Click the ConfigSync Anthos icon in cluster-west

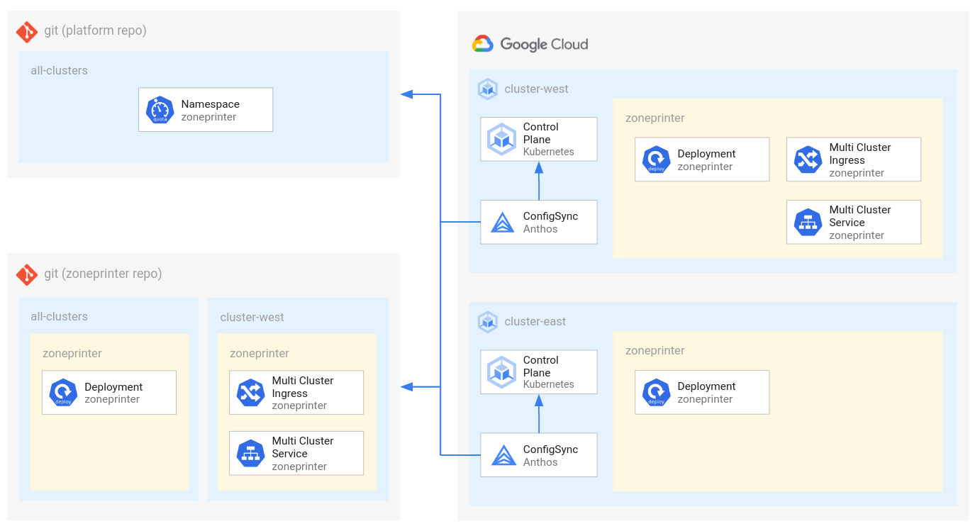pyautogui.click(x=503, y=223)
